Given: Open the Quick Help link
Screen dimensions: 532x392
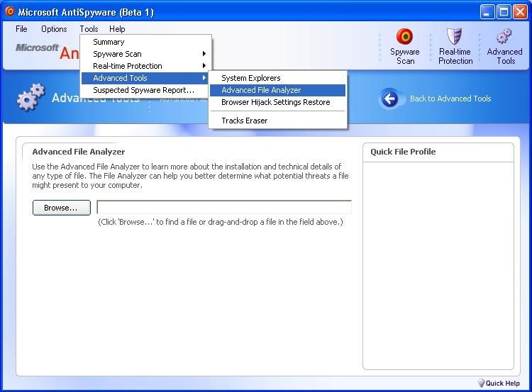Looking at the screenshot, I should (502, 383).
